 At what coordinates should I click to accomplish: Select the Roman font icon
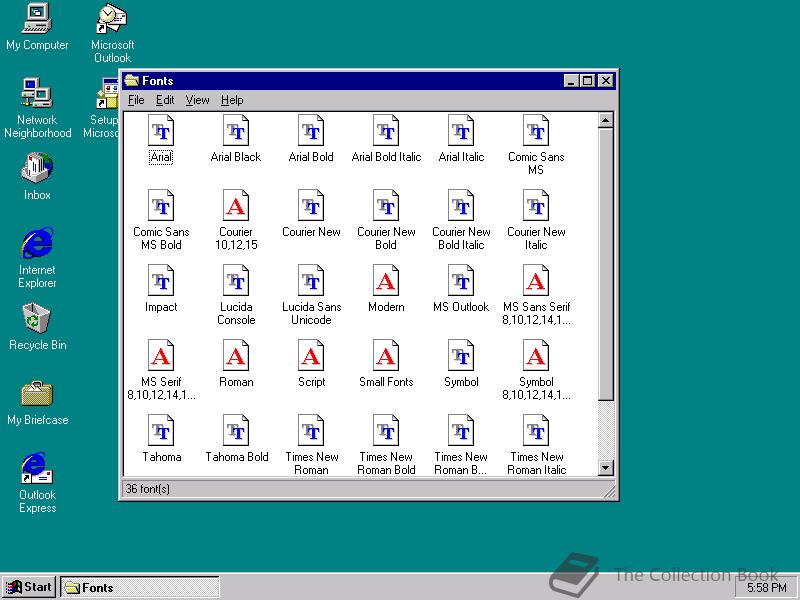click(236, 356)
